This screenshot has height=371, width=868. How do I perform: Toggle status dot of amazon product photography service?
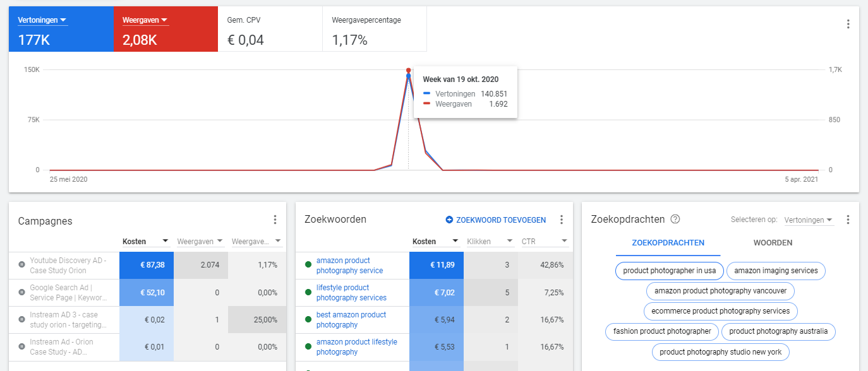pos(308,265)
